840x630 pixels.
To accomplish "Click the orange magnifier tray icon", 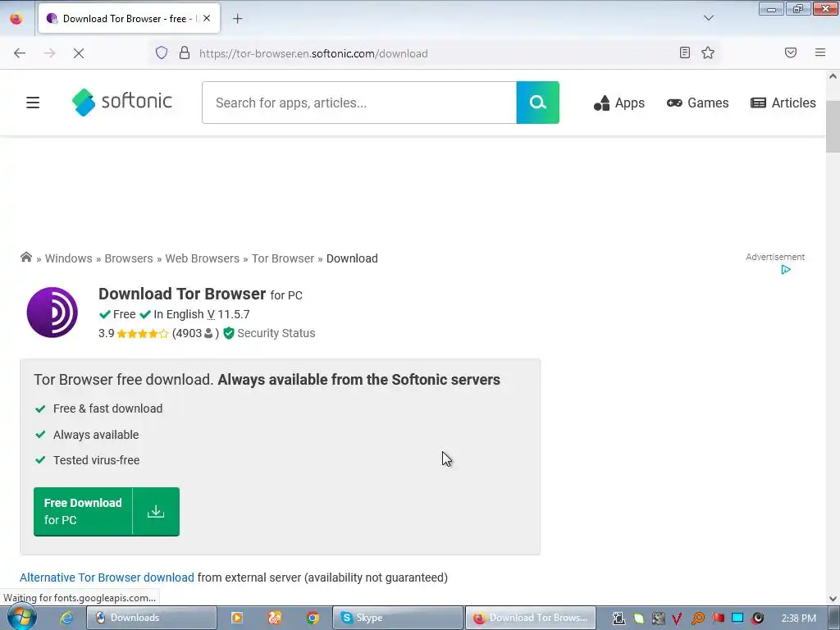I will (697, 619).
